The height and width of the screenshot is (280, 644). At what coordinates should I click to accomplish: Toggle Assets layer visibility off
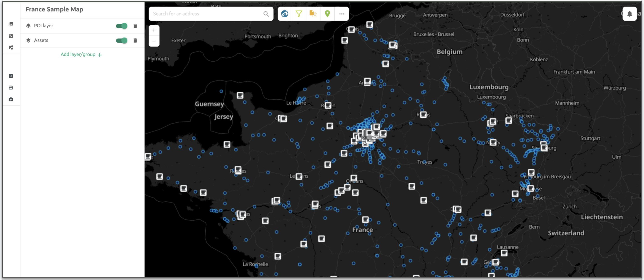tap(122, 40)
